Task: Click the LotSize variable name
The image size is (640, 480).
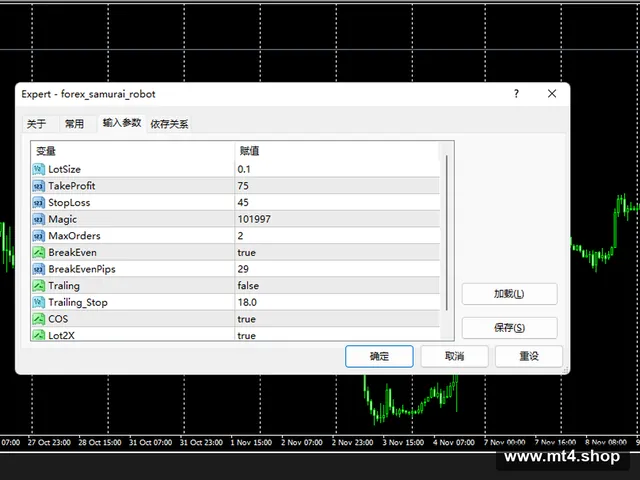Action: 64,169
